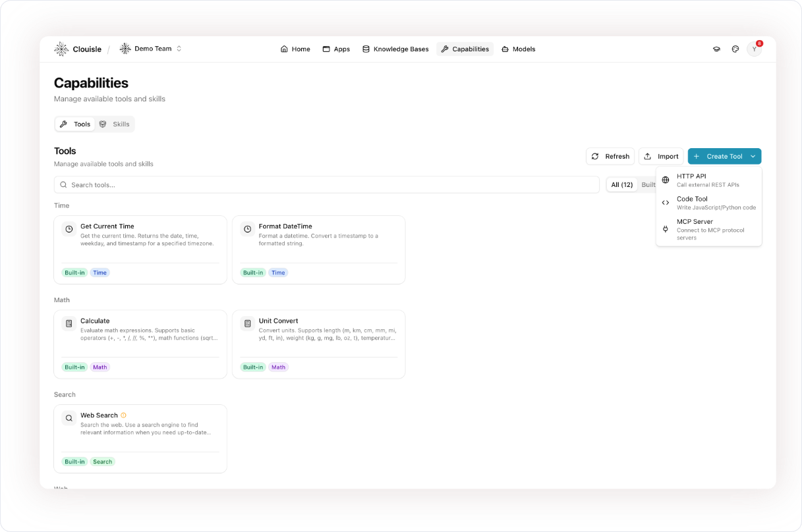Click Built-in tag on Web Search card

point(74,462)
